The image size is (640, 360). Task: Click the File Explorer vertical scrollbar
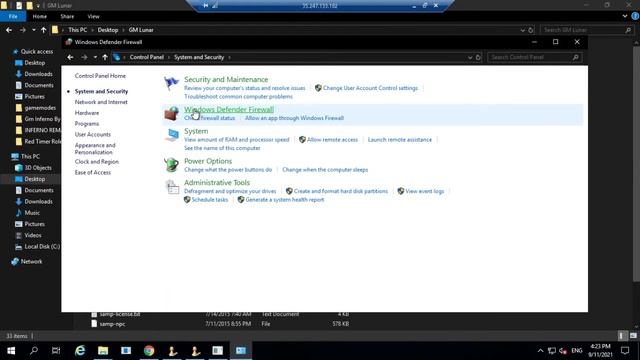[636, 163]
